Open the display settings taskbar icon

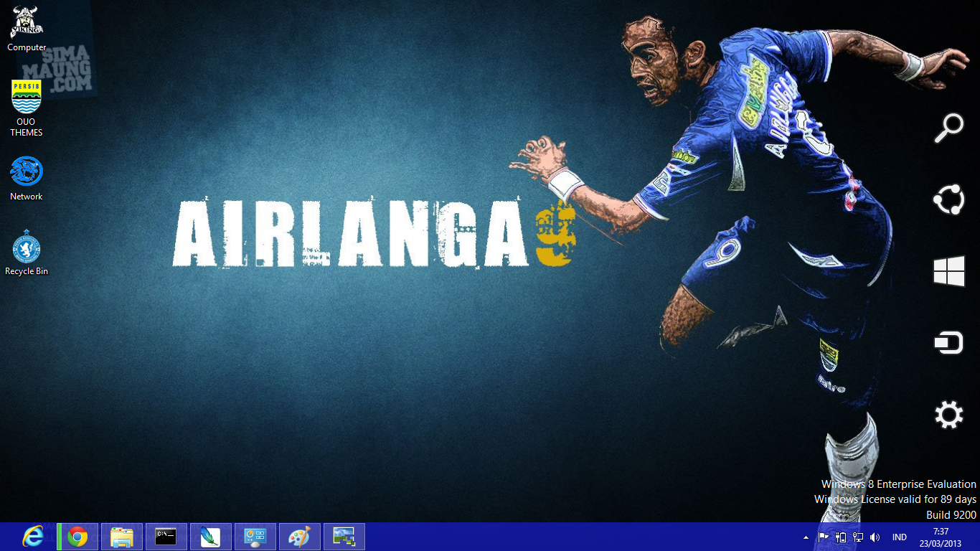[255, 536]
